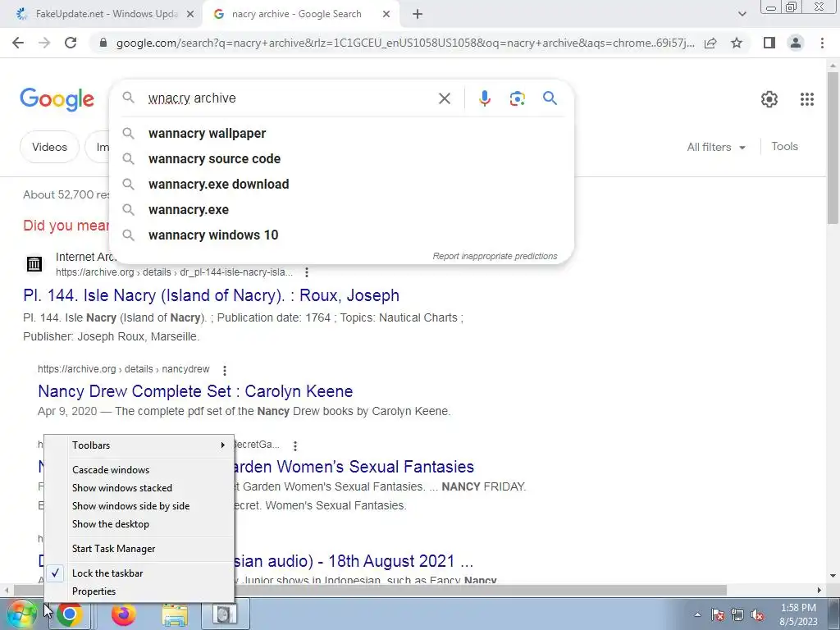The image size is (840, 630).
Task: Open Nancy Drew Complete Set result
Action: 195,391
